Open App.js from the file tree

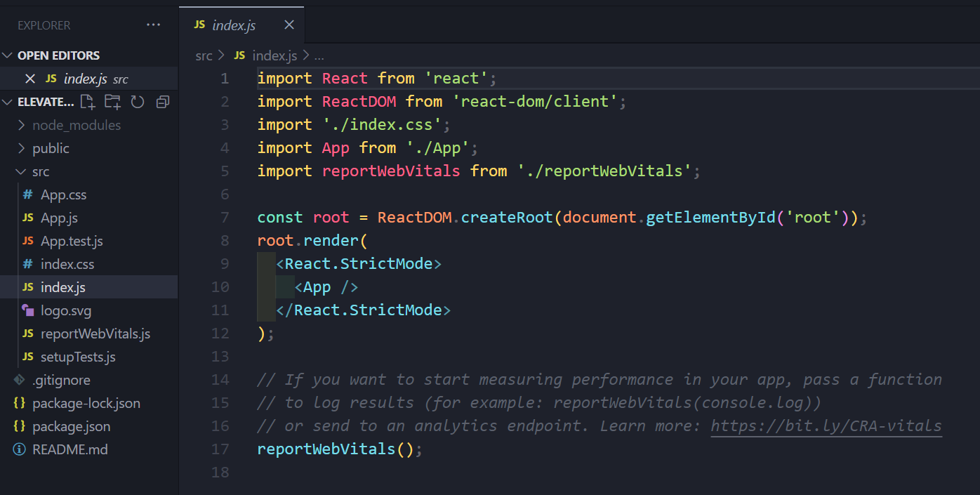click(59, 218)
